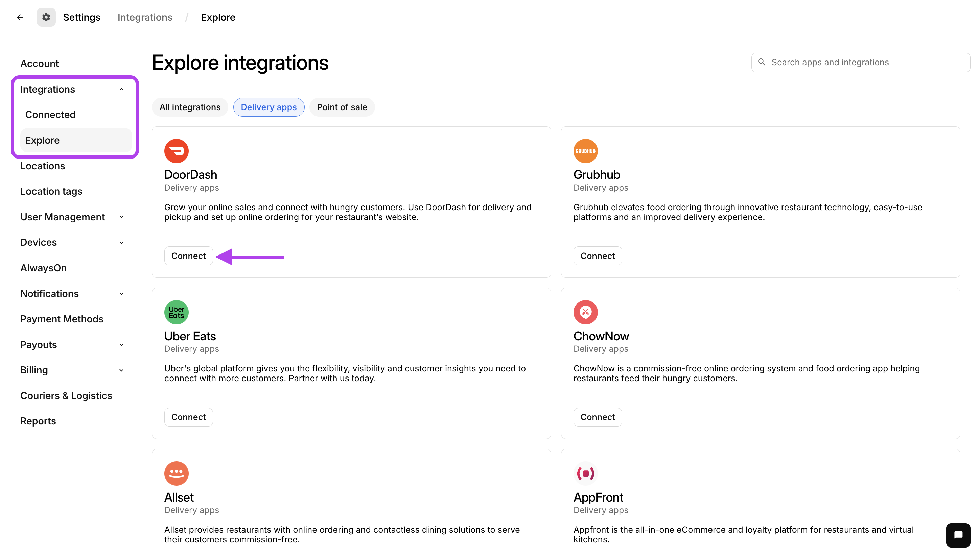Expand the Notifications section
The image size is (980, 559).
point(121,293)
